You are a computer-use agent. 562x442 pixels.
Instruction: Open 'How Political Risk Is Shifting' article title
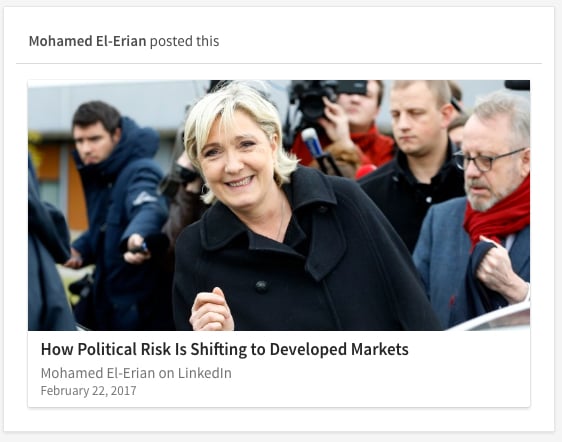tap(224, 349)
